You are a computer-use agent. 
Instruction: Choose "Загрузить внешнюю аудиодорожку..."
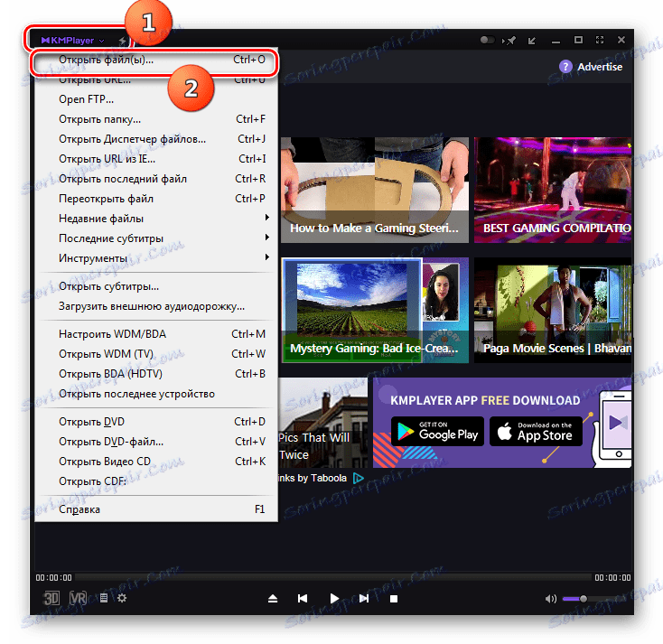coord(155,306)
